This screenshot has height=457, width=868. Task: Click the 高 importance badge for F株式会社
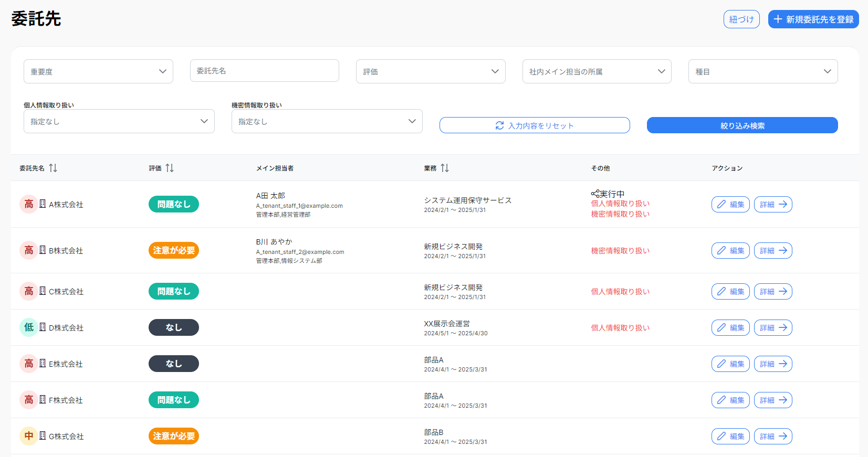28,400
